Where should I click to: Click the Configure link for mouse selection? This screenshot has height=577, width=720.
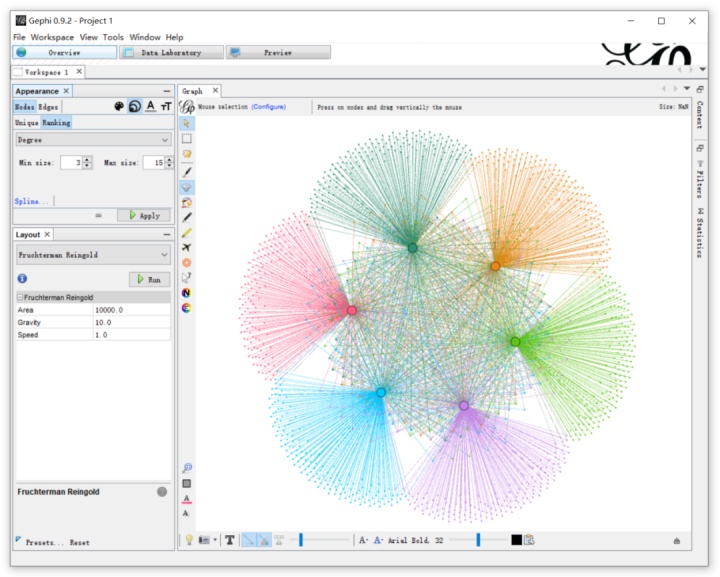click(269, 106)
